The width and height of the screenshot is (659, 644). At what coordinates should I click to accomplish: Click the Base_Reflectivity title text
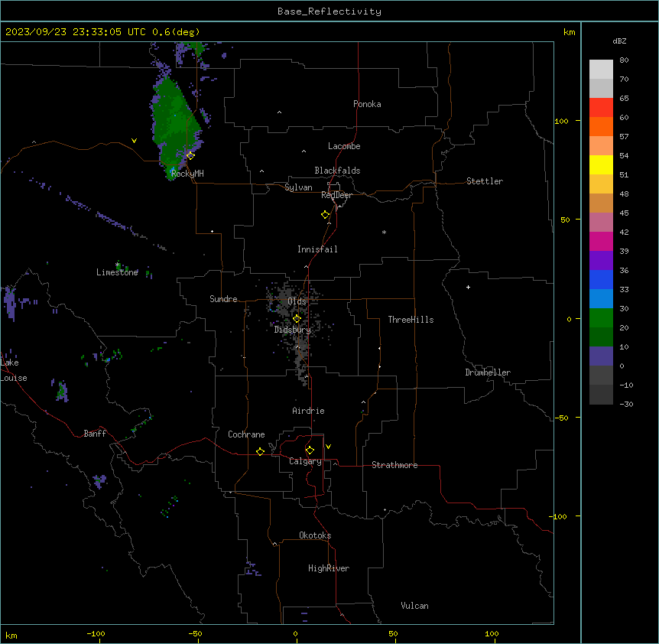[329, 11]
